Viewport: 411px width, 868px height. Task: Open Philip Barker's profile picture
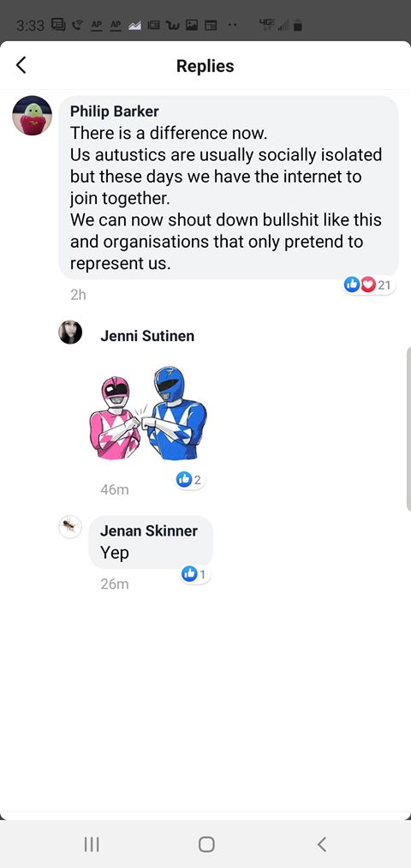click(x=32, y=115)
